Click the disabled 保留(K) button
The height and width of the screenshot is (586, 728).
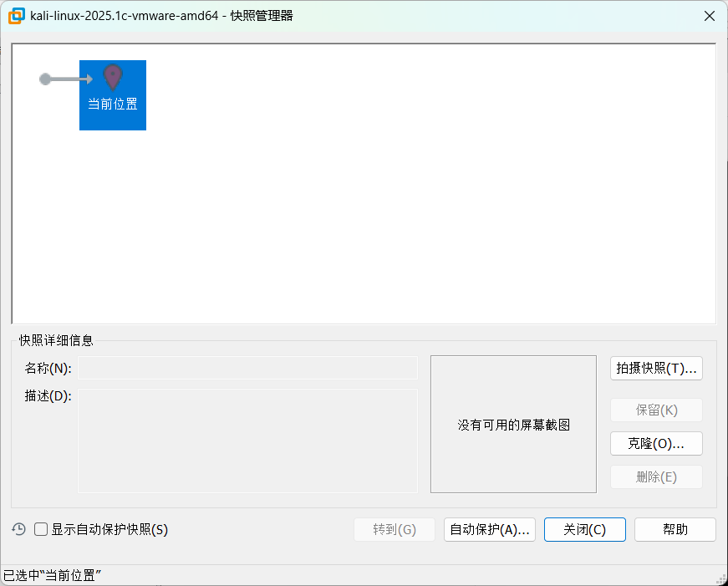pyautogui.click(x=656, y=410)
